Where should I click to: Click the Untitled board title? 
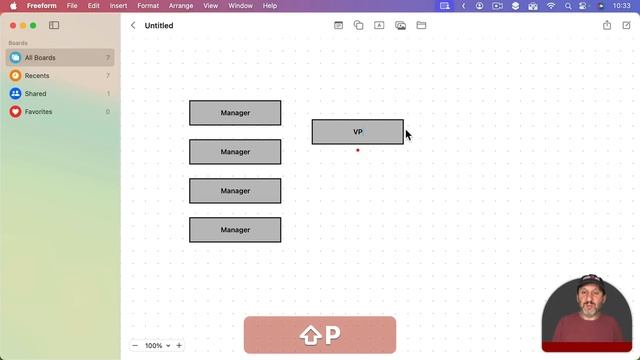(159, 25)
